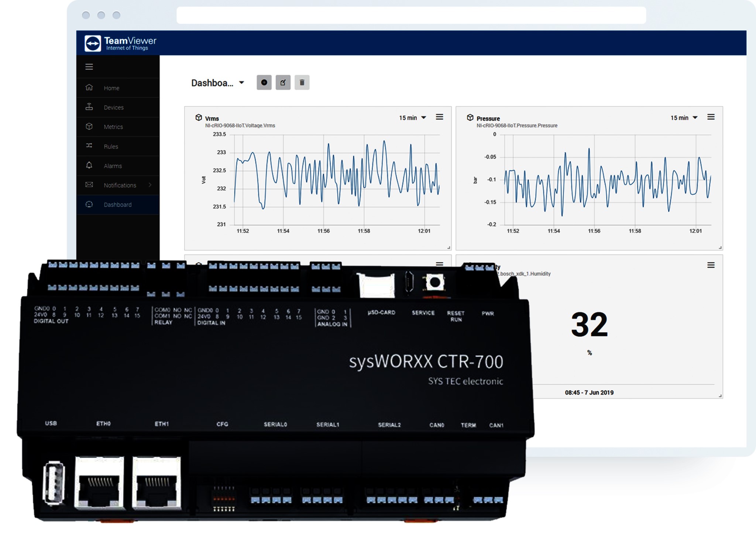Open the Rules page
756x537 pixels.
(118, 146)
